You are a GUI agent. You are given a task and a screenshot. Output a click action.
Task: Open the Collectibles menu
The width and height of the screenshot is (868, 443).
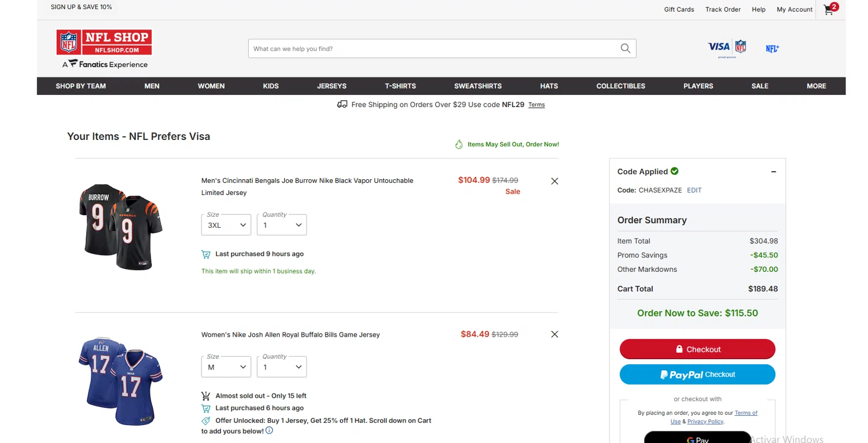point(621,86)
